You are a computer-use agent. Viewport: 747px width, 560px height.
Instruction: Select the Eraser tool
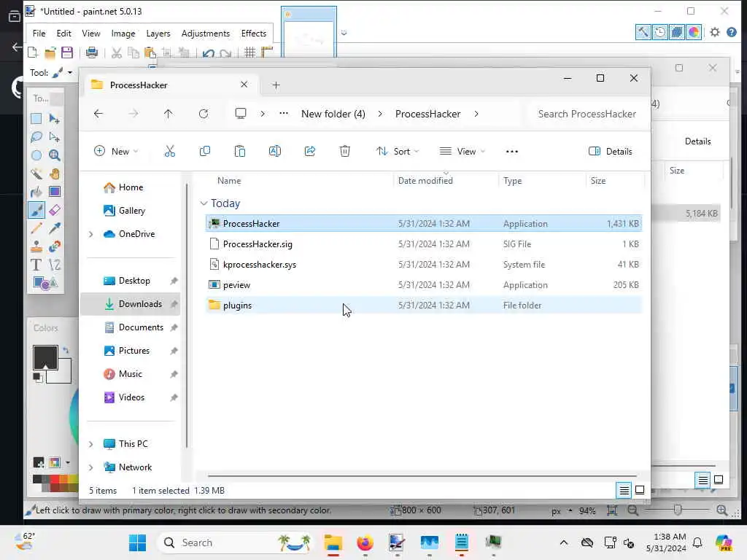[x=54, y=210]
